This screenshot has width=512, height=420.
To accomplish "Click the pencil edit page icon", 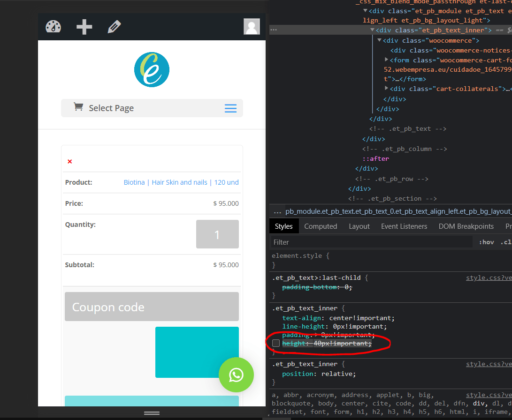I will tap(115, 27).
